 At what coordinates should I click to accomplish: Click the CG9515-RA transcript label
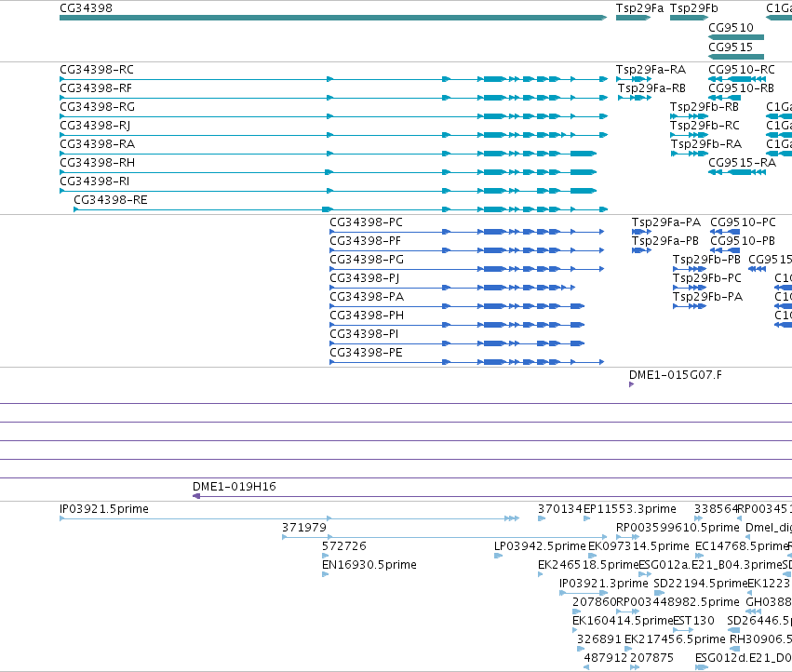pyautogui.click(x=742, y=163)
